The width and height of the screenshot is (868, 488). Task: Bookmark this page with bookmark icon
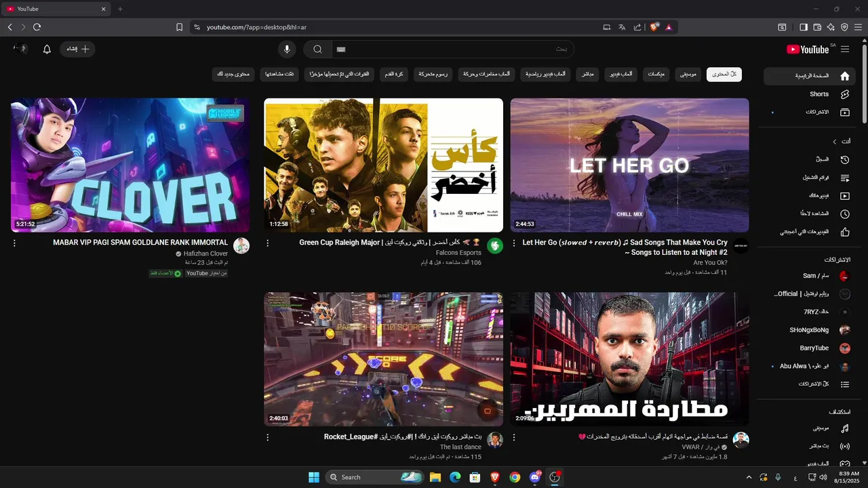[x=179, y=27]
